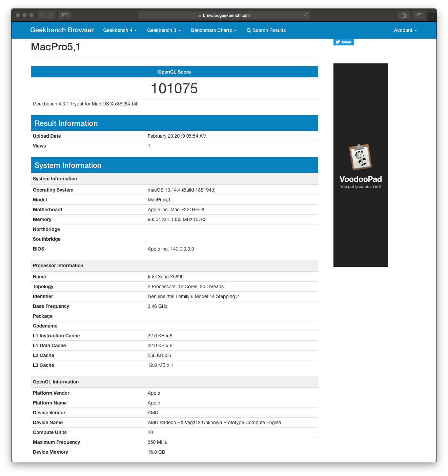This screenshot has width=448, height=476.
Task: Click upload date value February 20 2019
Action: (177, 136)
